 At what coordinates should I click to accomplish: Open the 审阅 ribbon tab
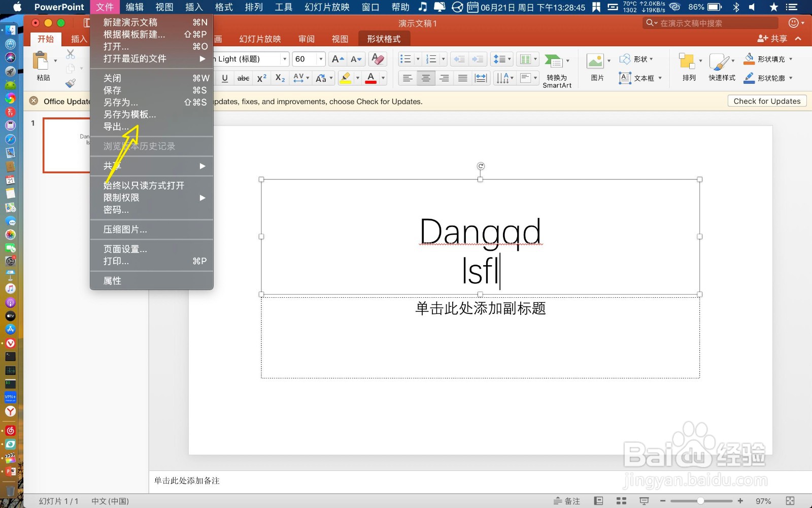(307, 39)
